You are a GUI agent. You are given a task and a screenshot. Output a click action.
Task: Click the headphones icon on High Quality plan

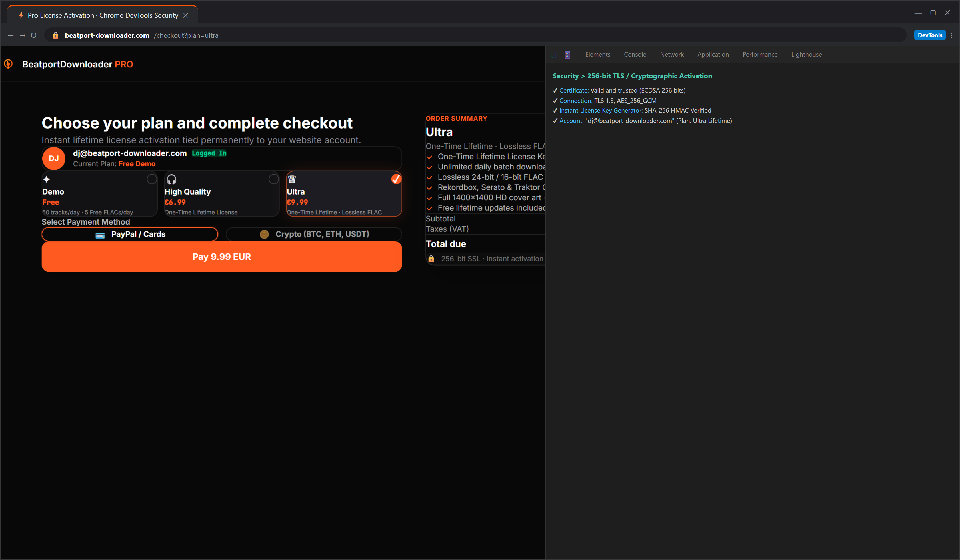(x=171, y=179)
